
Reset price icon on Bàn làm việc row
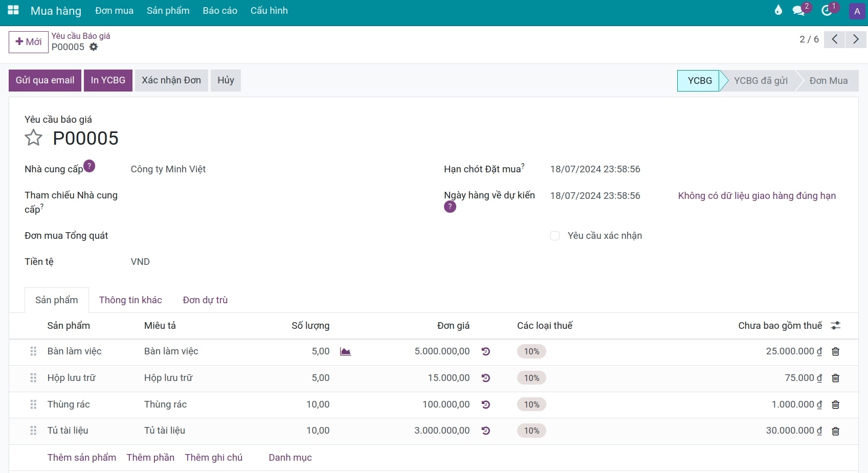tap(486, 351)
